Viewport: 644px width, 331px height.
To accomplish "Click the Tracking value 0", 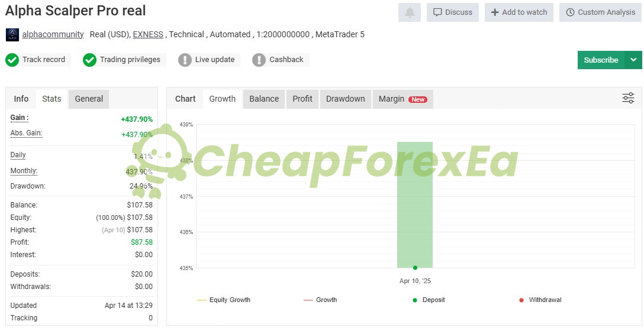I will (x=151, y=318).
